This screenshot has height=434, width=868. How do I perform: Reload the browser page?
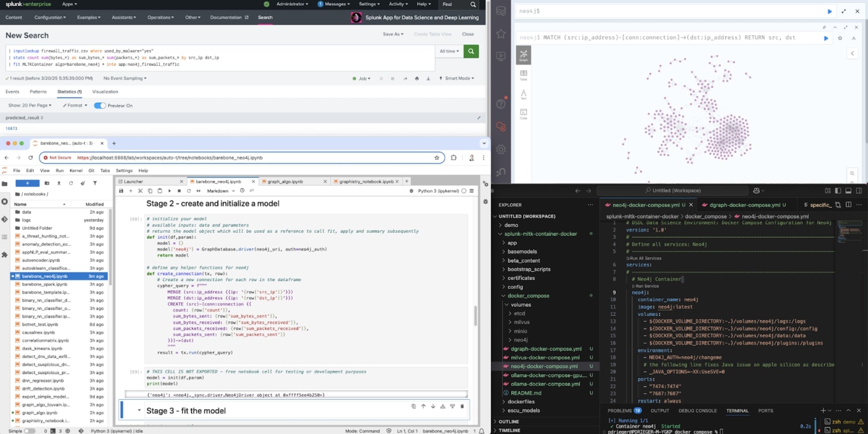coord(31,158)
